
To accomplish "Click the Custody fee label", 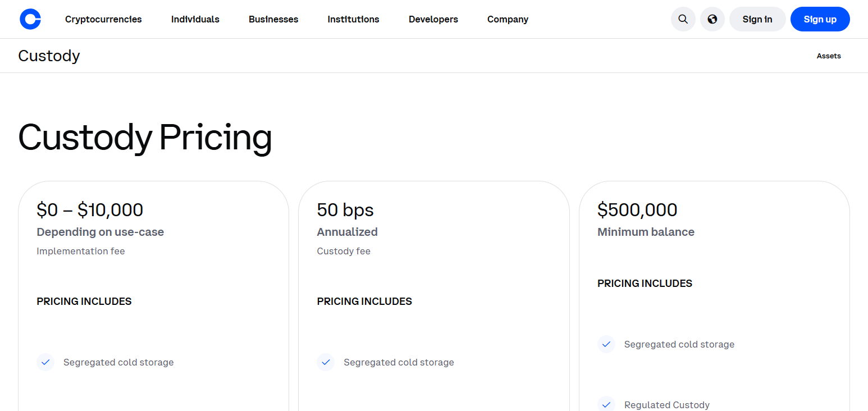I will coord(344,251).
